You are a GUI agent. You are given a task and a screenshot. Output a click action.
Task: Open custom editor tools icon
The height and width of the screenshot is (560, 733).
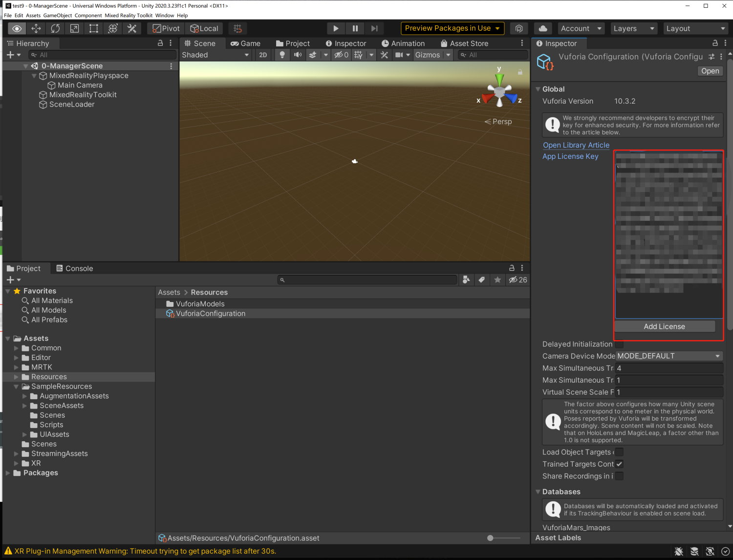[x=132, y=28]
